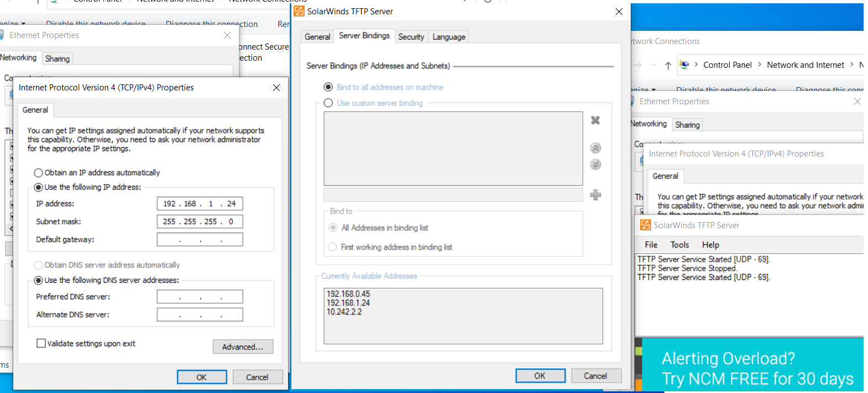Click the Preferred DNS server field
This screenshot has height=393, width=868.
200,297
